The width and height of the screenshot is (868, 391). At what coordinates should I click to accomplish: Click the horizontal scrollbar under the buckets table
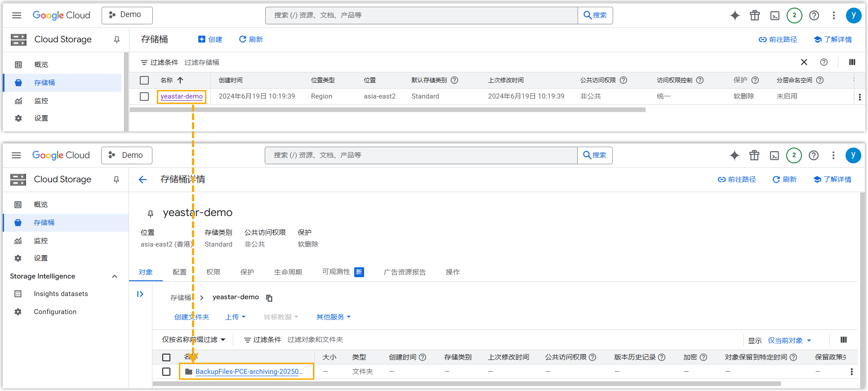387,110
